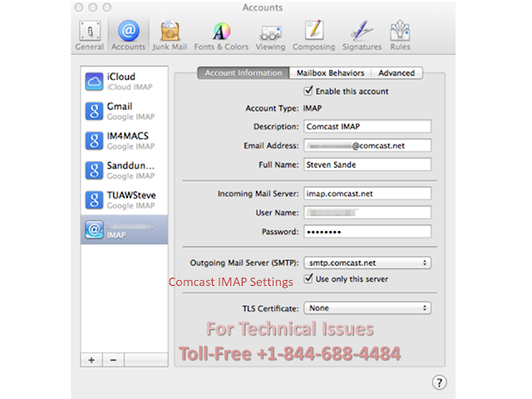Open TLS Certificate dropdown
The image size is (532, 399).
coord(367,308)
